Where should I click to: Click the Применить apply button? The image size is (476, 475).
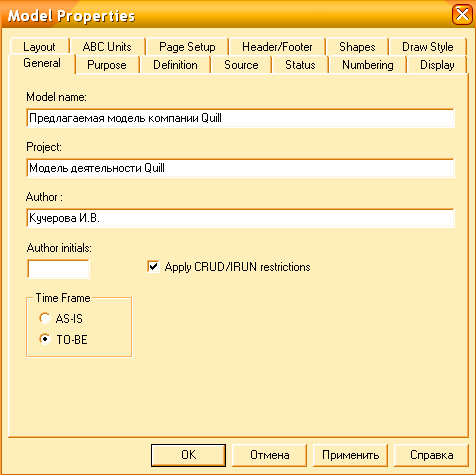point(350,455)
